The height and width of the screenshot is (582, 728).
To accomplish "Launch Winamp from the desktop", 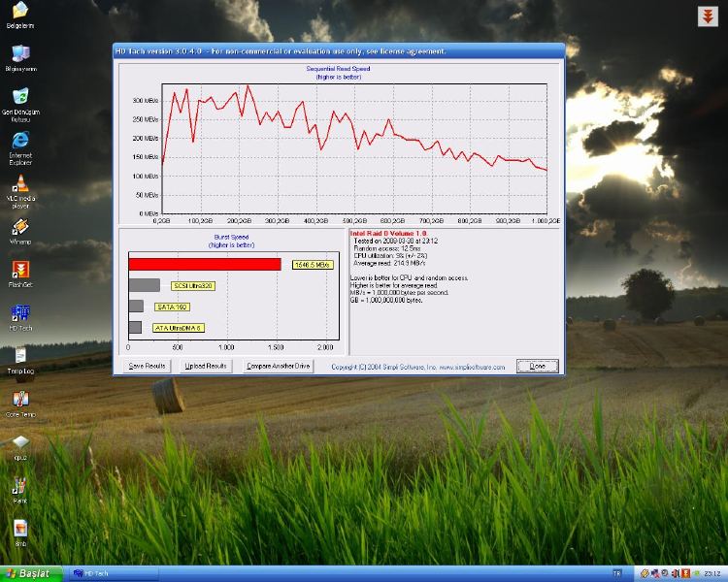I will pos(20,228).
